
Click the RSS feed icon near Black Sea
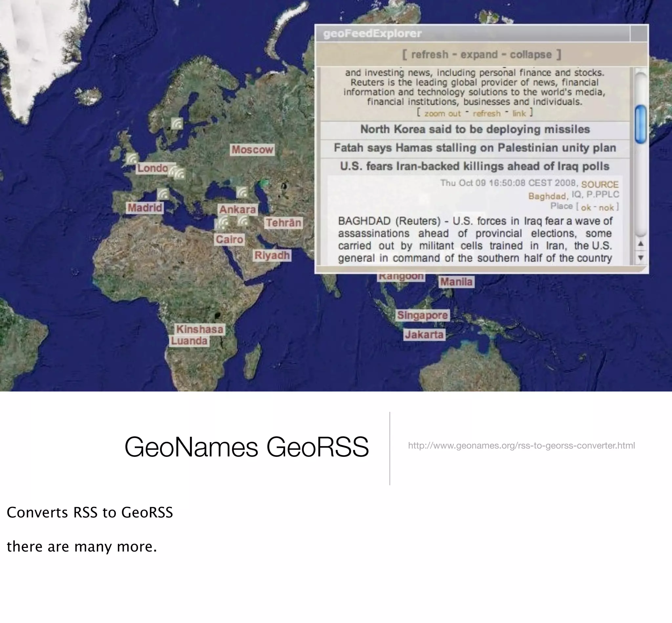[x=242, y=192]
